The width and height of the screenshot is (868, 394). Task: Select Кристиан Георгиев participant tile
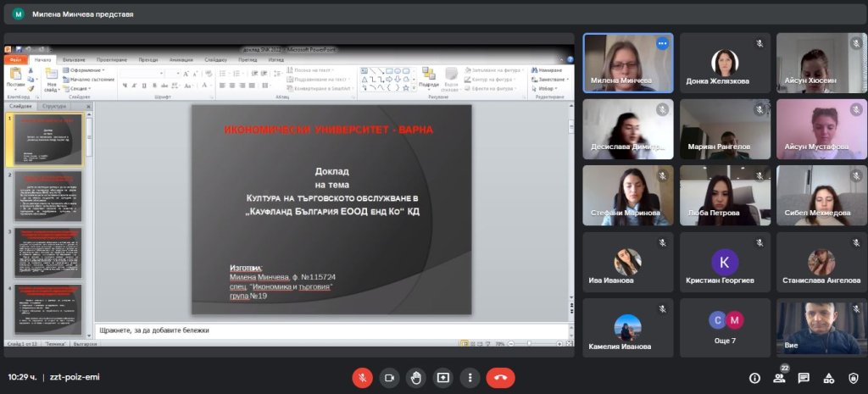726,262
